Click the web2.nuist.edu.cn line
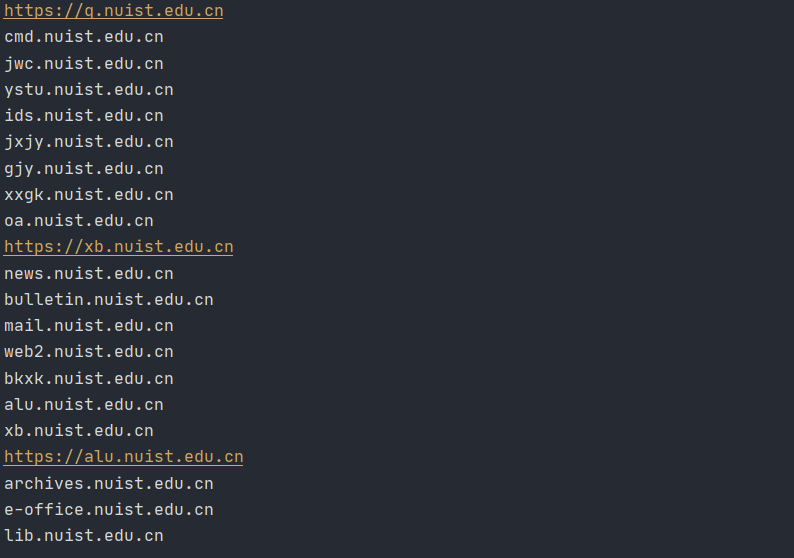Image resolution: width=794 pixels, height=558 pixels. (89, 352)
